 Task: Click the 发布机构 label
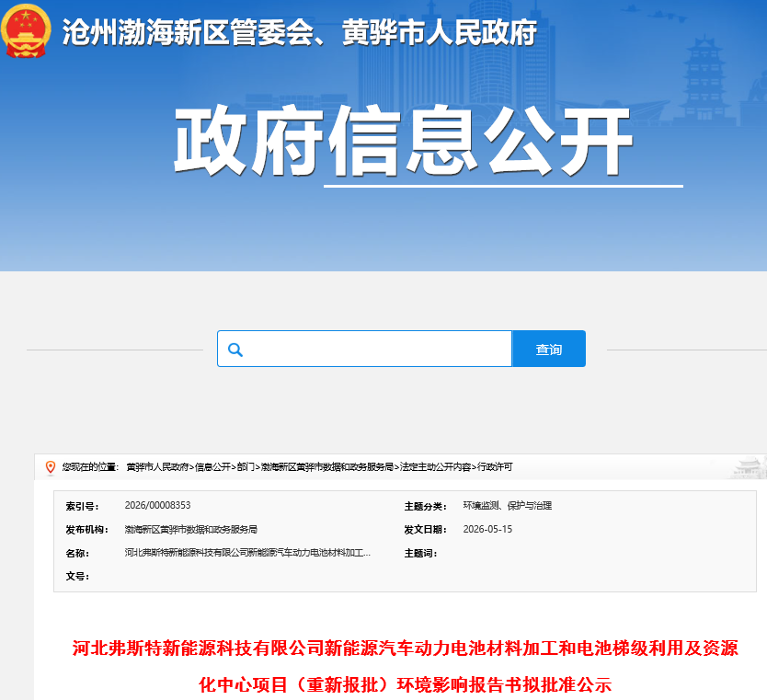[87, 530]
